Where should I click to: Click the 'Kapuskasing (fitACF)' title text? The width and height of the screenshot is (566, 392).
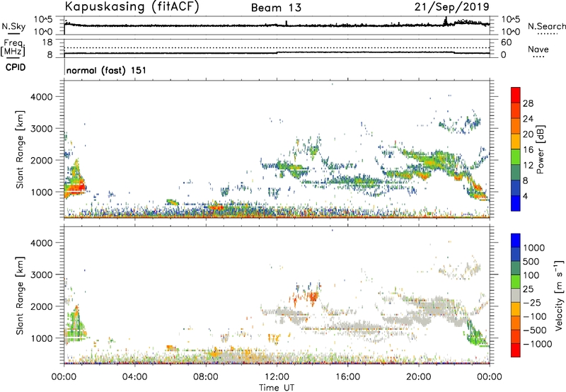132,7
